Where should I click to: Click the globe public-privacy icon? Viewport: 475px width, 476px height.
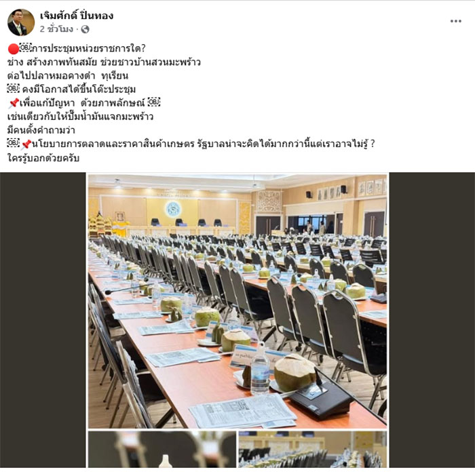[85, 29]
